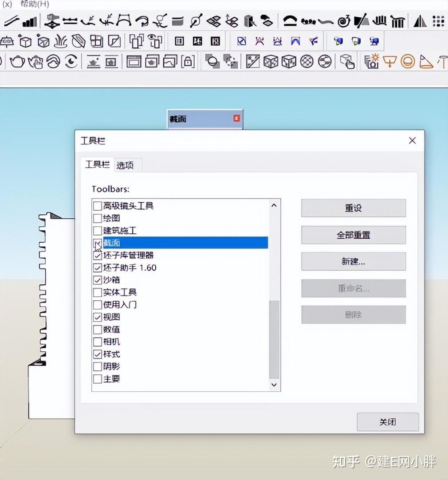Click the padlock in brackets icon
448x480 pixels.
point(188,62)
